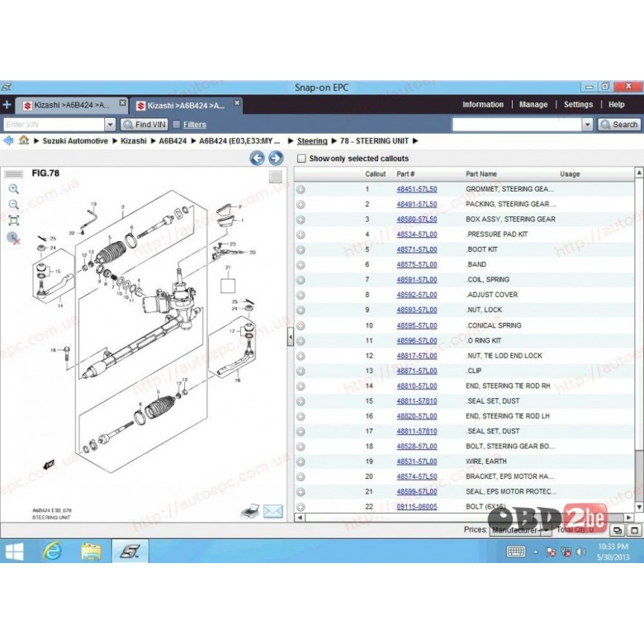Fit diagram to window icon
Screen dimensions: 644x644
coord(13,221)
